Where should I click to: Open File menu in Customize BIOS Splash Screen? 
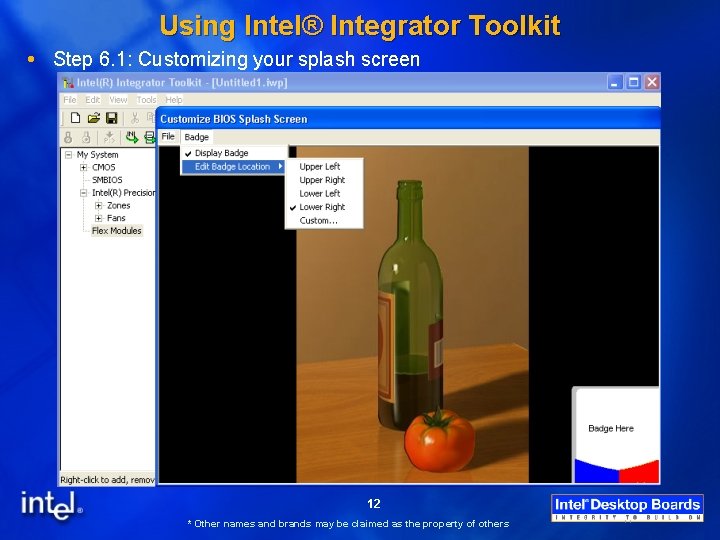tap(168, 136)
